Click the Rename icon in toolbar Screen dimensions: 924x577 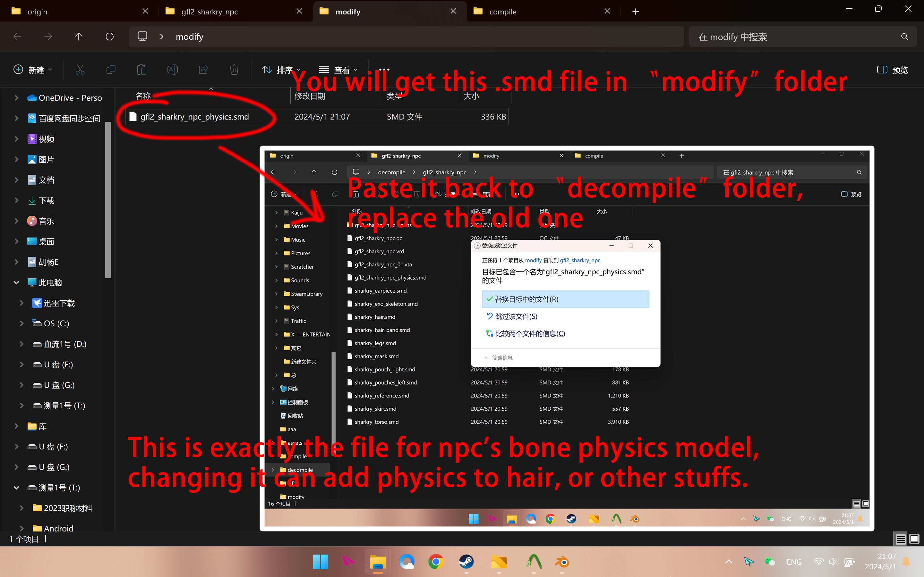click(x=173, y=70)
